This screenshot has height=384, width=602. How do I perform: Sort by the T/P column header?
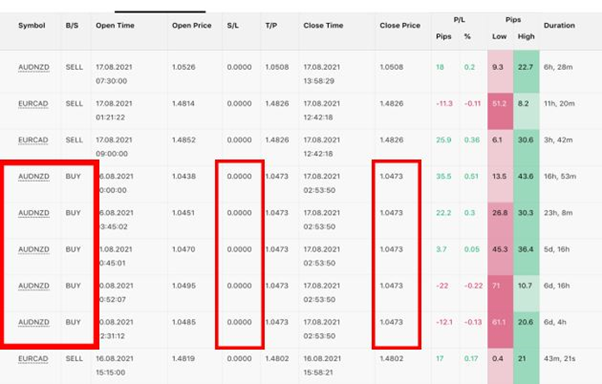(x=271, y=26)
